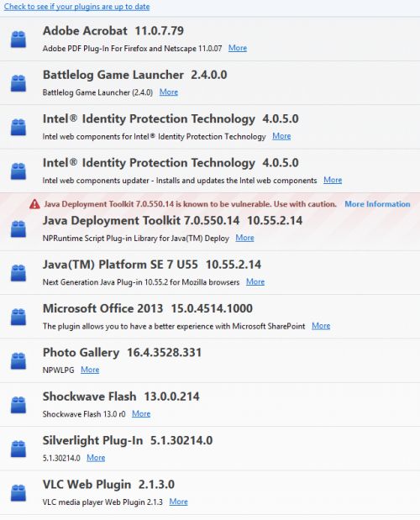This screenshot has height=520, width=420.
Task: Click the plugin icon beside Intel web components updater
Action: [18, 171]
